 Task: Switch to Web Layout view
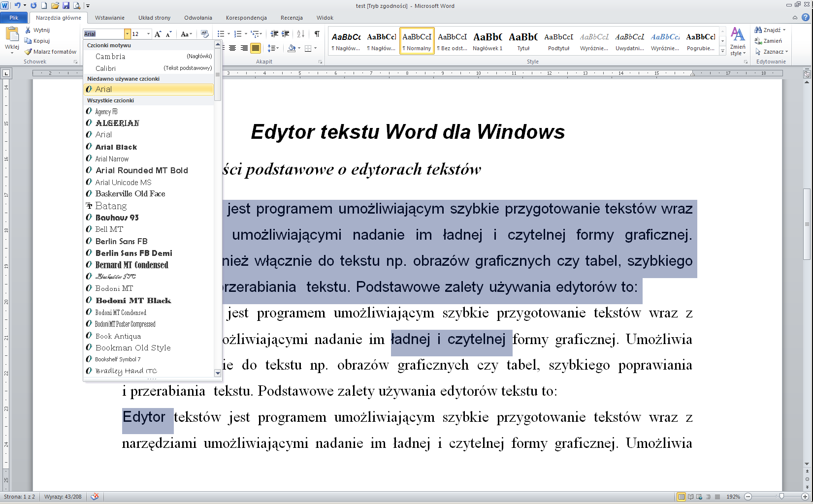(699, 497)
